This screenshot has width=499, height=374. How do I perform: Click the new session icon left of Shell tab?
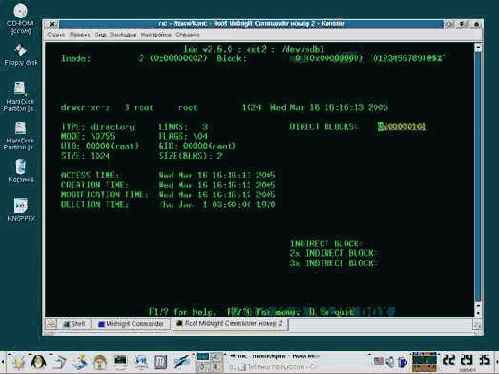[x=51, y=323]
